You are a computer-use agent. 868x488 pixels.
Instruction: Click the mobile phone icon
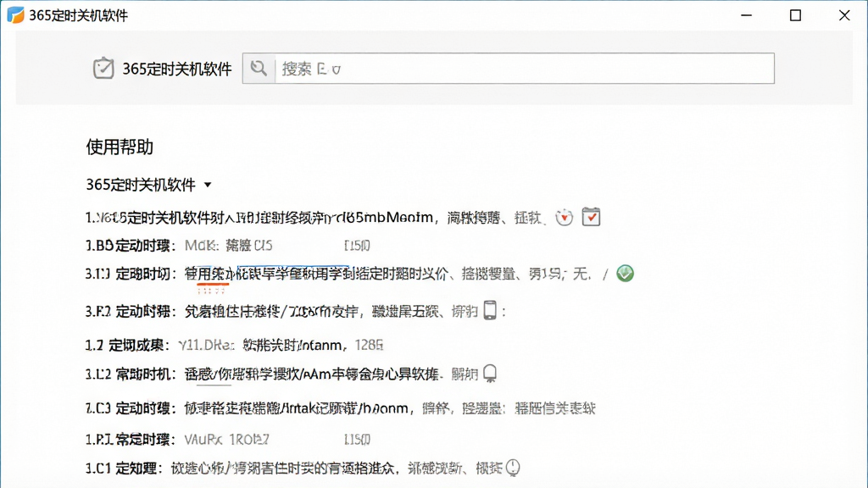pyautogui.click(x=490, y=310)
